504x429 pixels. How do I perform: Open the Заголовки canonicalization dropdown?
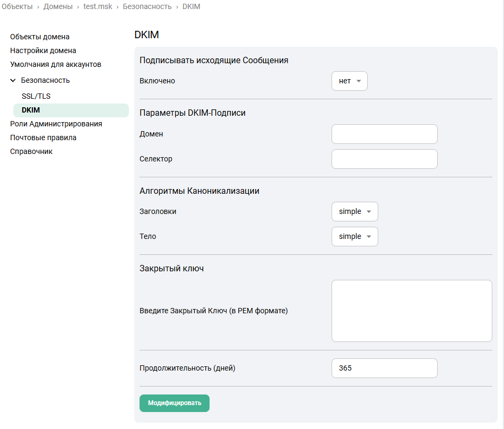pyautogui.click(x=354, y=211)
